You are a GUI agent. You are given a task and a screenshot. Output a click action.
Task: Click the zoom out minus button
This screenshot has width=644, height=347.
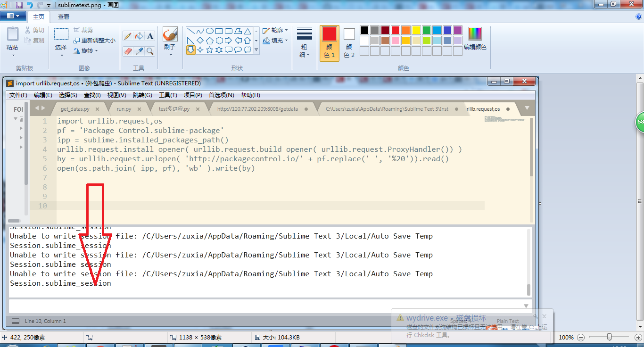point(581,338)
